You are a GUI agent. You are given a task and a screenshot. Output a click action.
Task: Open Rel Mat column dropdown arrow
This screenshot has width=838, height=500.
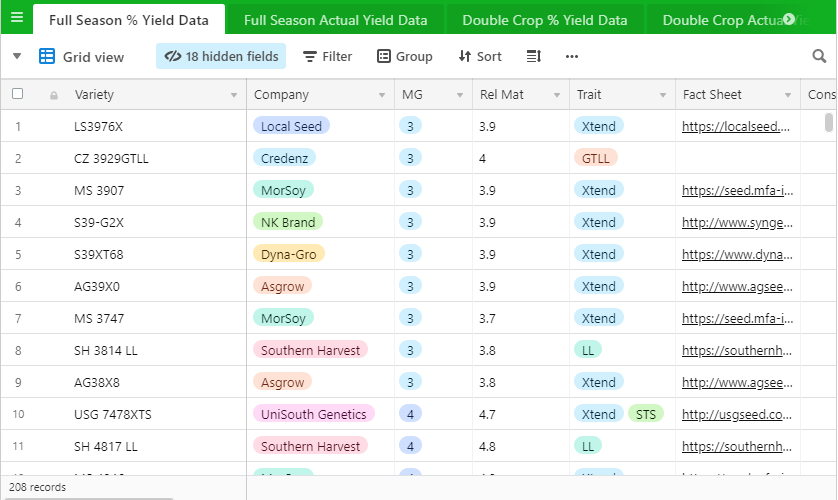(x=557, y=95)
